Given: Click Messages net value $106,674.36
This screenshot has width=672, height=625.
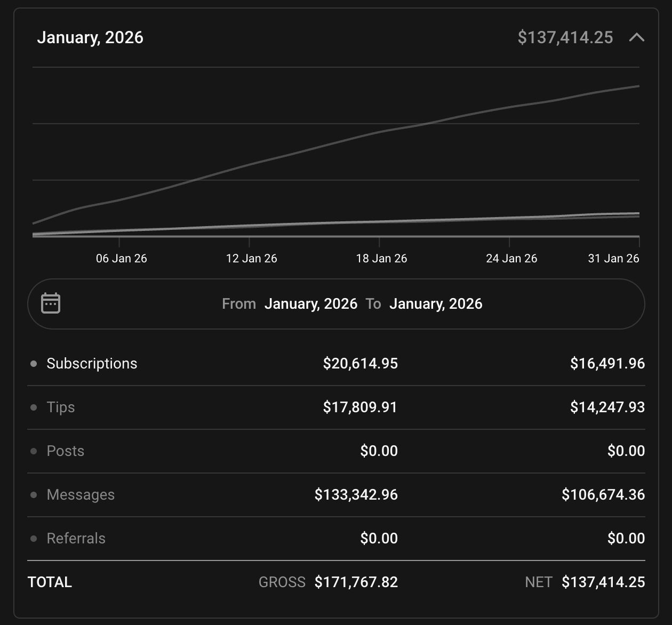Looking at the screenshot, I should [603, 495].
